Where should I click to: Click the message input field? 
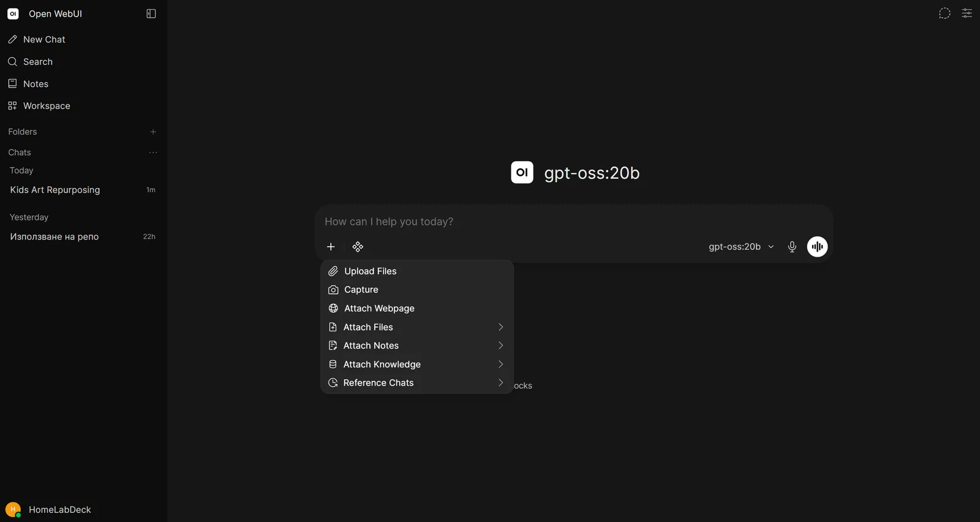(574, 222)
